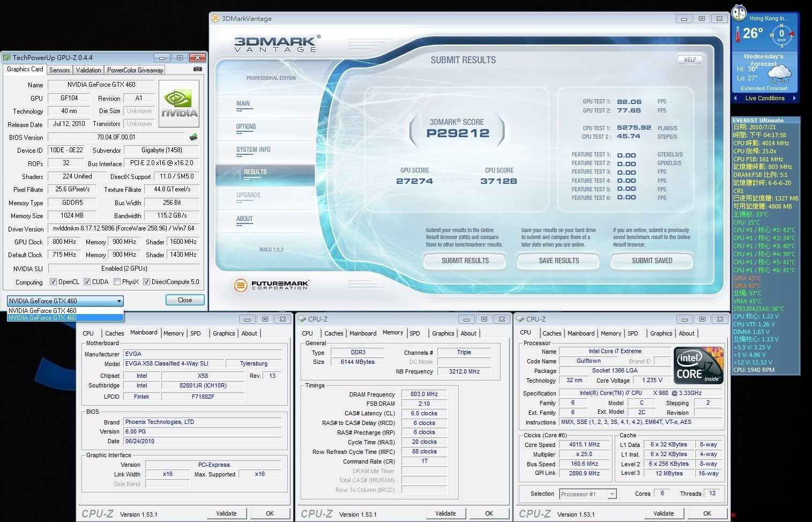Click the BIOS save chip icon in GPU-Z
This screenshot has width=812, height=522.
193,137
